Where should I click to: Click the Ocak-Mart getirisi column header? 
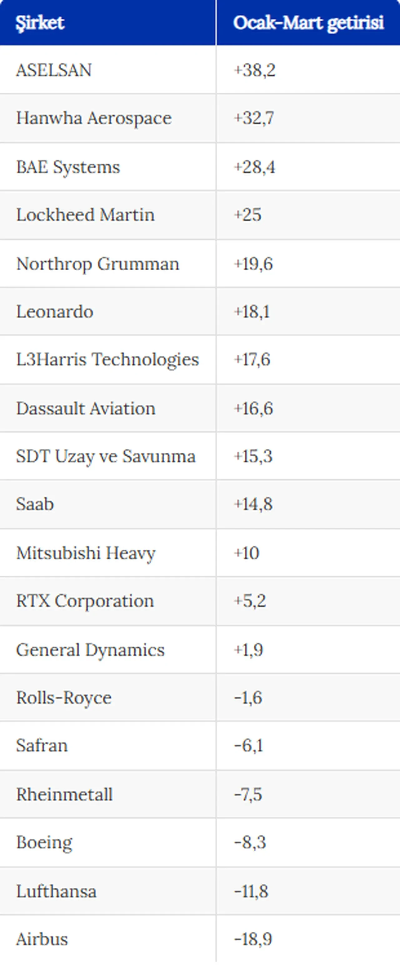coord(308,23)
